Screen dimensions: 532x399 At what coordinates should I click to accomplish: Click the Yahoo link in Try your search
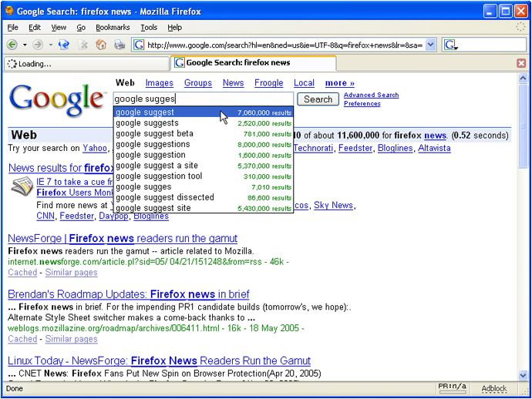(95, 148)
